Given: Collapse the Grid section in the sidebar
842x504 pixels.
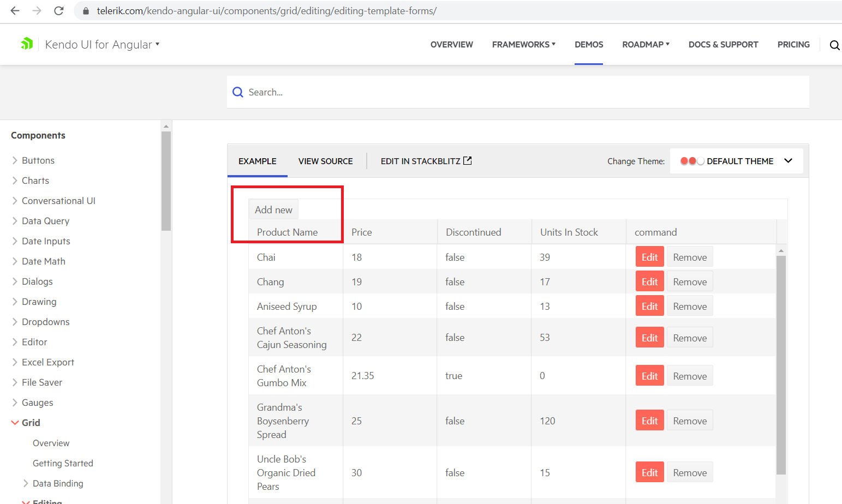Looking at the screenshot, I should [x=15, y=423].
